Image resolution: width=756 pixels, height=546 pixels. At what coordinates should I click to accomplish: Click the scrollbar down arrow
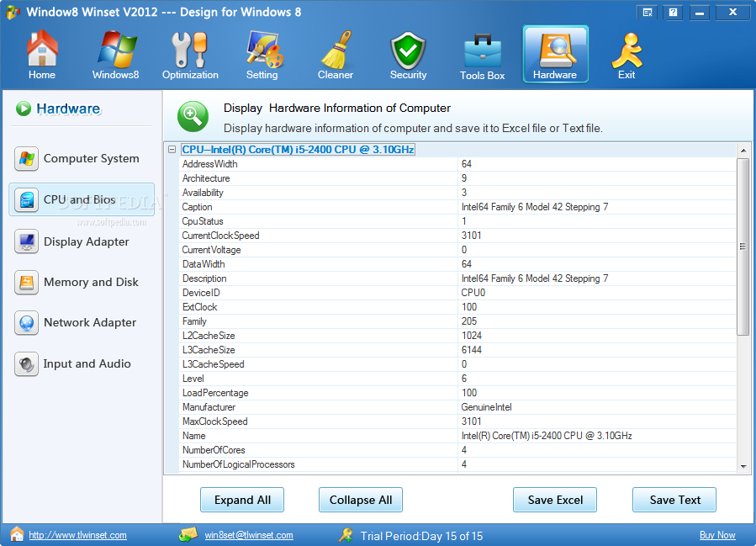[743, 466]
